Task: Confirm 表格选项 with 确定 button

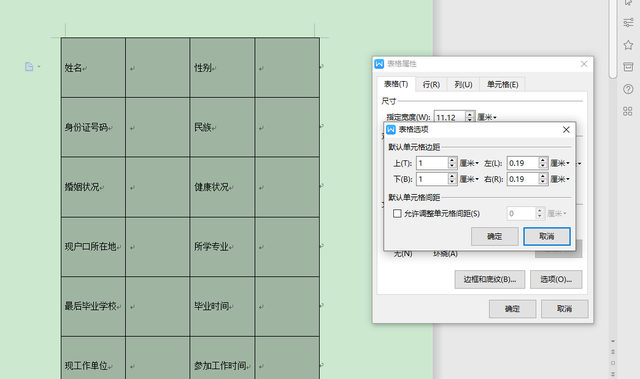Action: (495, 236)
